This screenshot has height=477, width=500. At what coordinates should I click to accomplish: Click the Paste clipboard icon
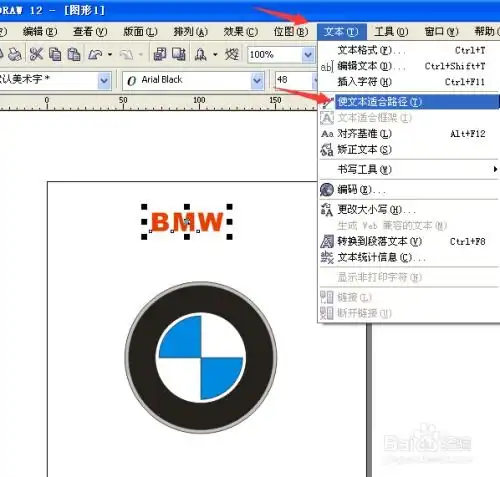(x=74, y=54)
